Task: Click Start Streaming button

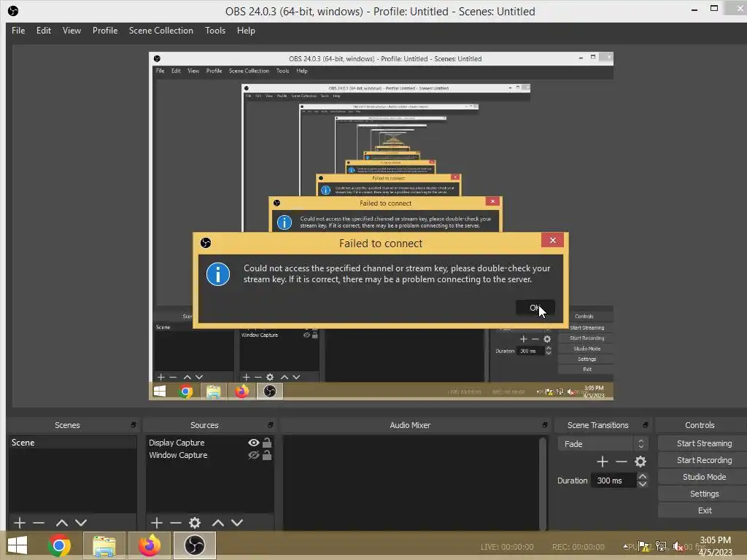Action: [704, 443]
